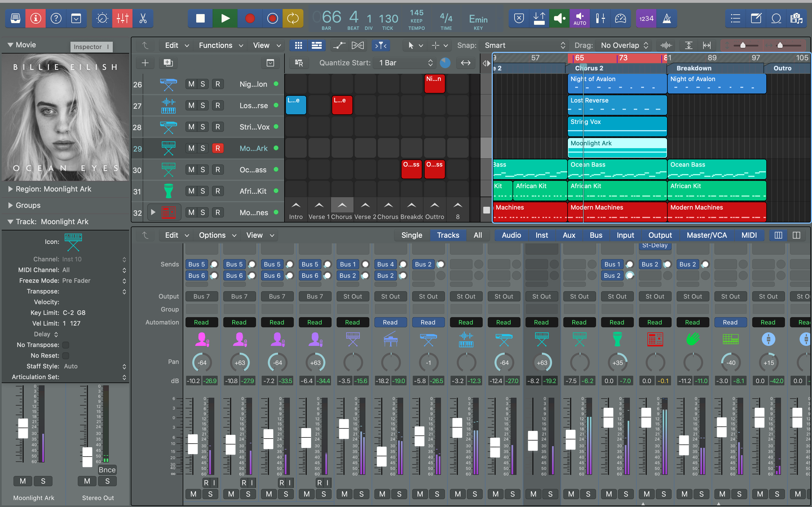
Task: Mute the African Kit track
Action: coord(191,191)
